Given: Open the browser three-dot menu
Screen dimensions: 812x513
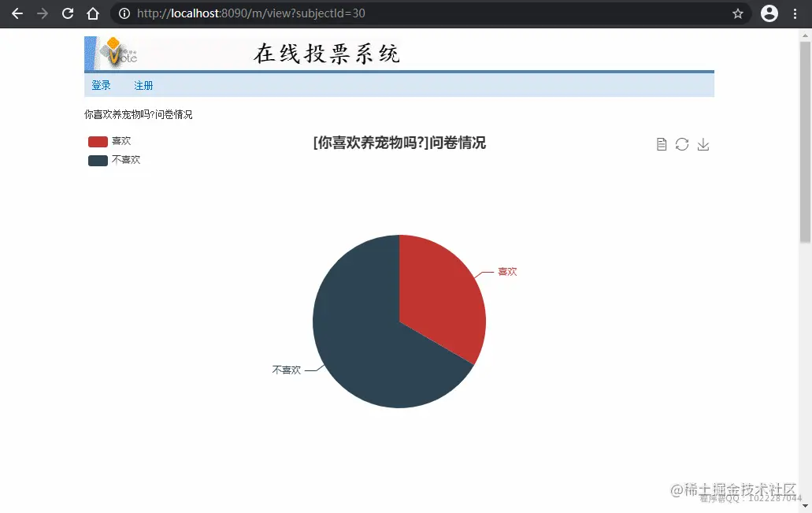Looking at the screenshot, I should pyautogui.click(x=795, y=13).
